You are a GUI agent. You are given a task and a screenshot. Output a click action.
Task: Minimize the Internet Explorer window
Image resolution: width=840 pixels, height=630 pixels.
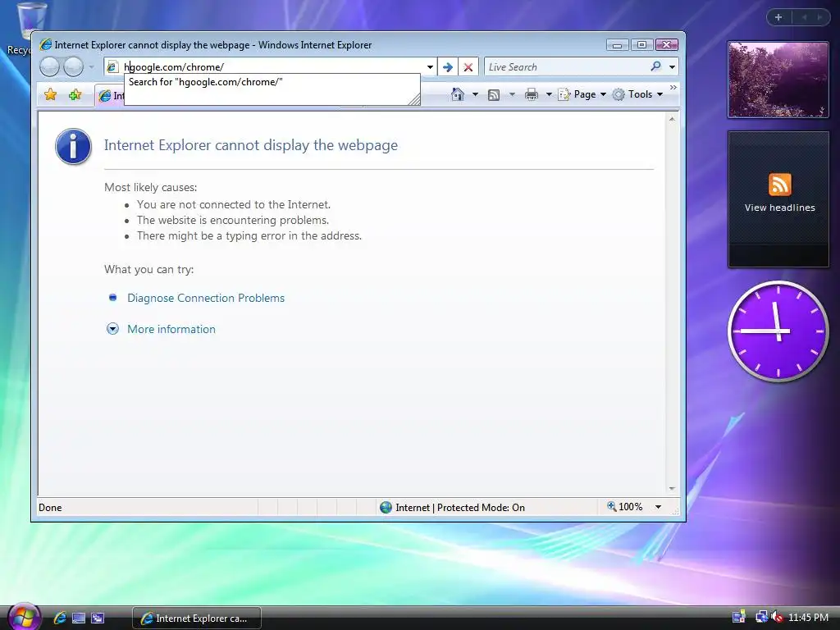coord(617,45)
